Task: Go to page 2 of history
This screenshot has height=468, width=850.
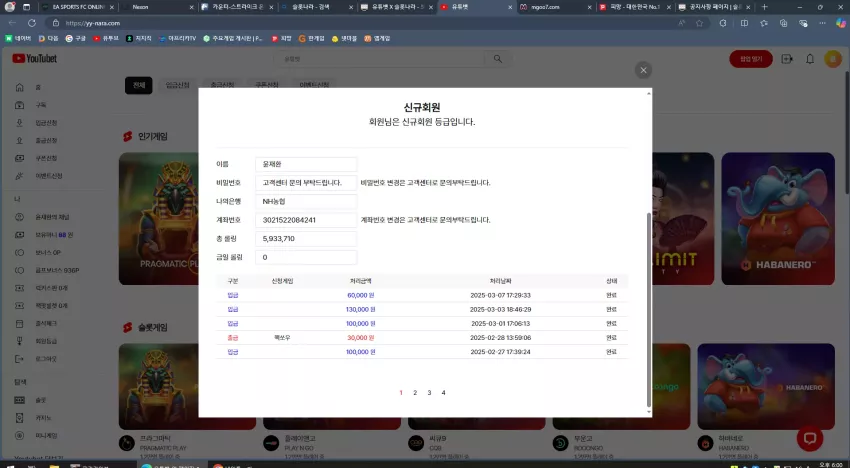Action: coord(415,393)
